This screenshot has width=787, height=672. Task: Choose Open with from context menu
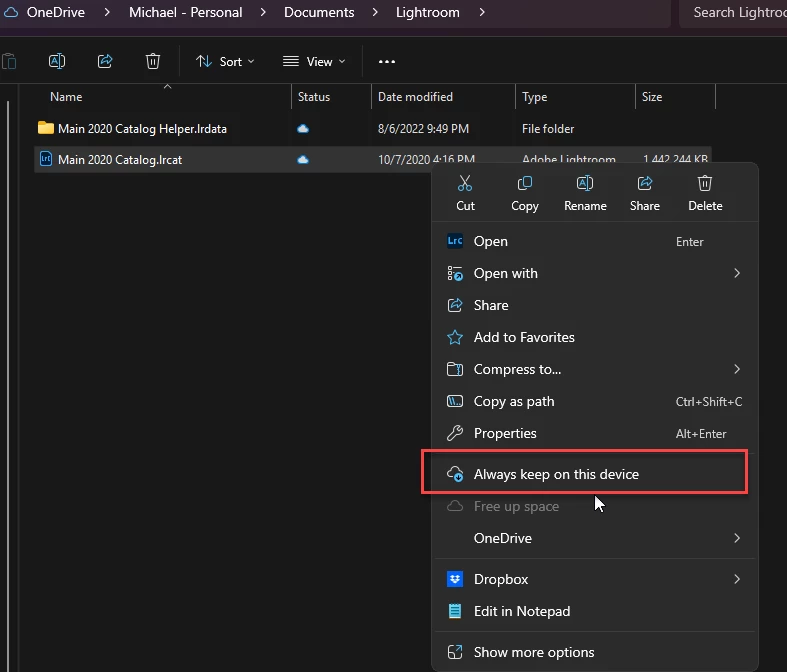pos(595,273)
